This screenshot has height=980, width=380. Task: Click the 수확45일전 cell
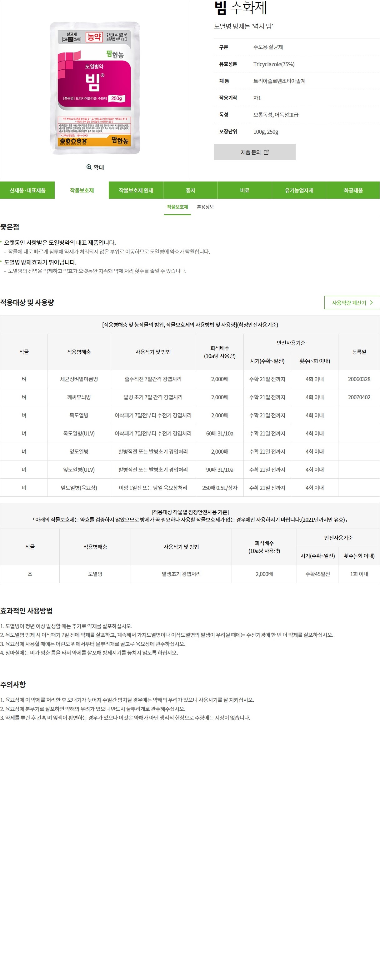coord(317,574)
